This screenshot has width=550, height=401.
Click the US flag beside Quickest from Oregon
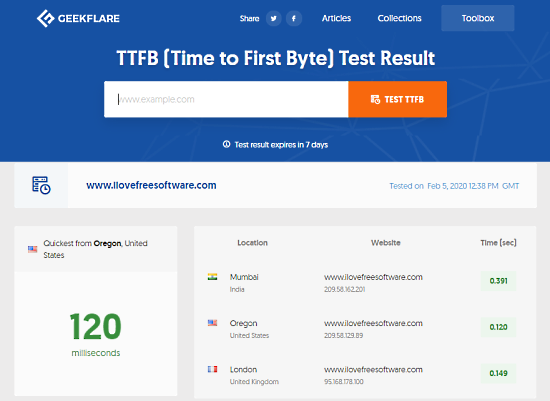33,249
